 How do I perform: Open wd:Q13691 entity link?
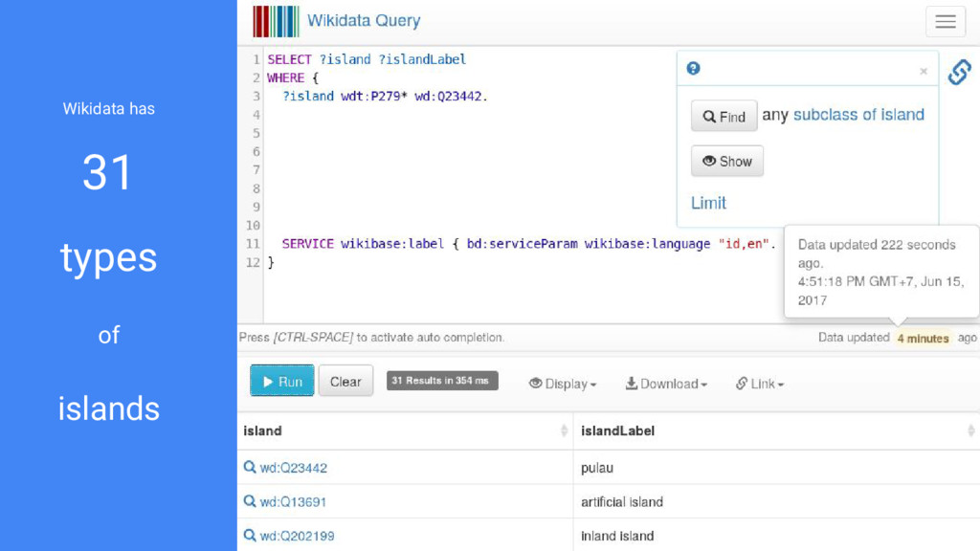tap(293, 501)
